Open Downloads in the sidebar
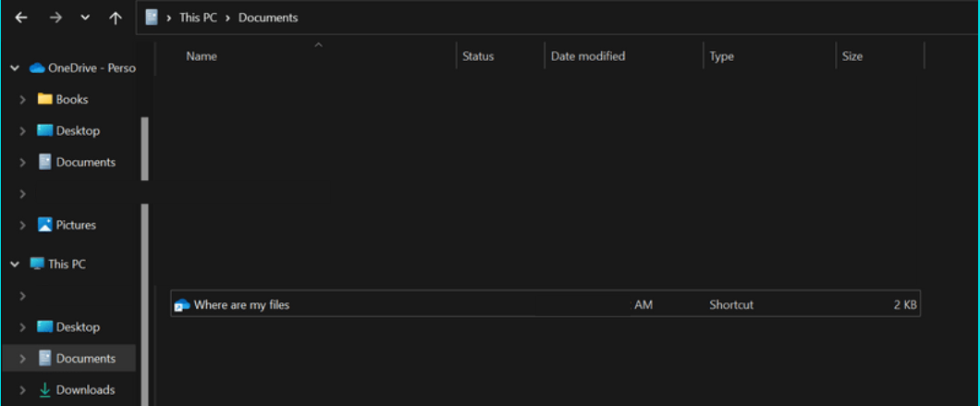 86,389
